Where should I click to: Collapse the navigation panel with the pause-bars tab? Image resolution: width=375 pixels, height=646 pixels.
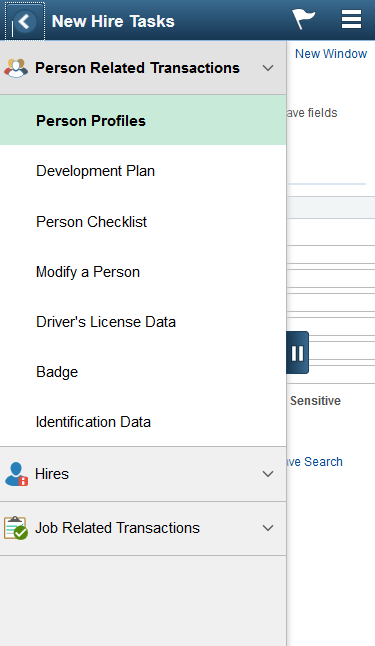298,353
